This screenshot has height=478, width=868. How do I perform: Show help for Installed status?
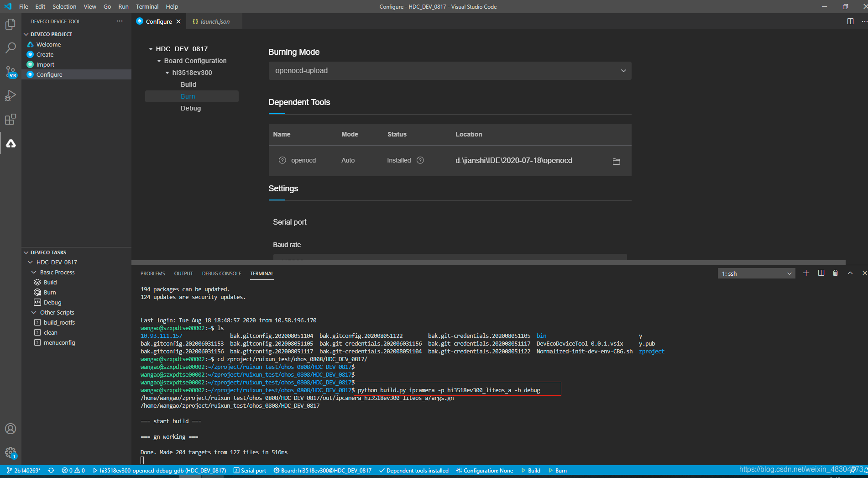420,160
